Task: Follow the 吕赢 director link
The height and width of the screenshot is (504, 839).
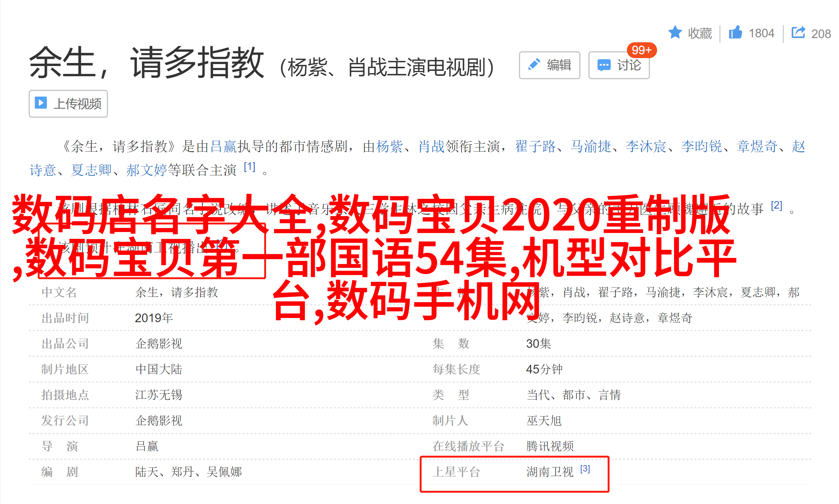Action: point(223,146)
